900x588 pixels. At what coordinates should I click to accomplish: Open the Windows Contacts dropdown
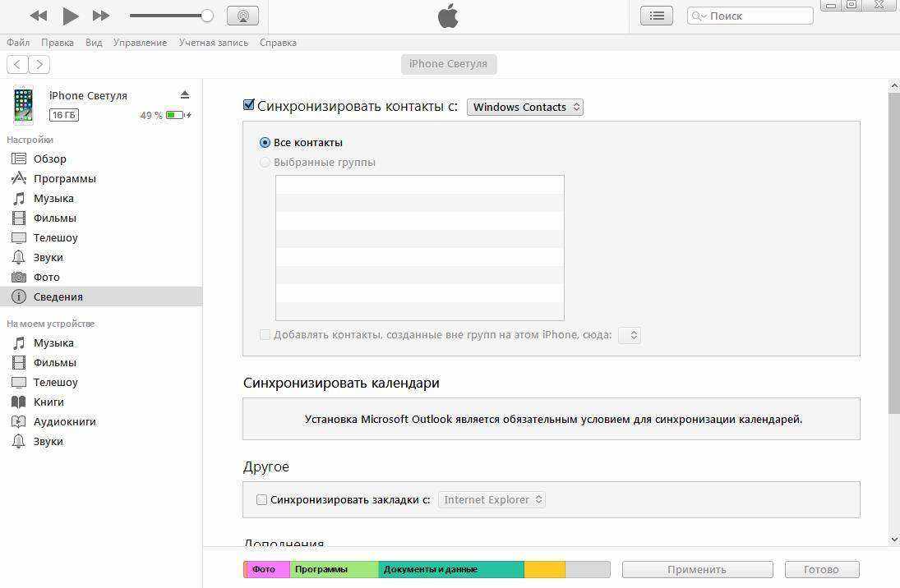tap(524, 107)
